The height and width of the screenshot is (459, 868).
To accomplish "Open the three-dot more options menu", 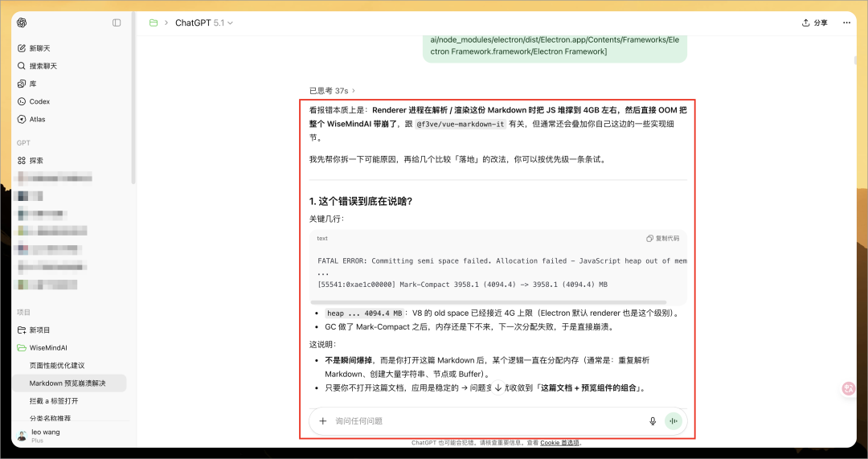I will coord(846,23).
